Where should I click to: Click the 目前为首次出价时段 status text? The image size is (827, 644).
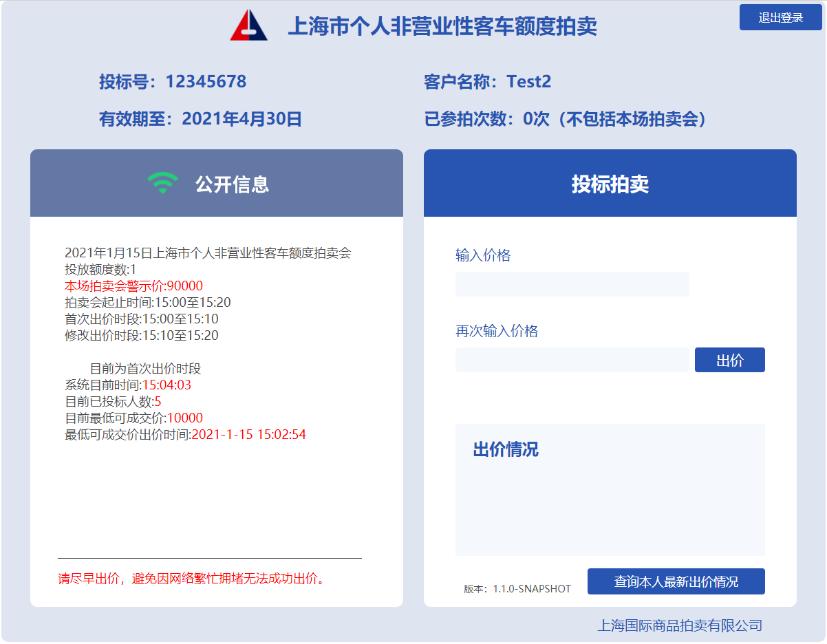point(145,369)
